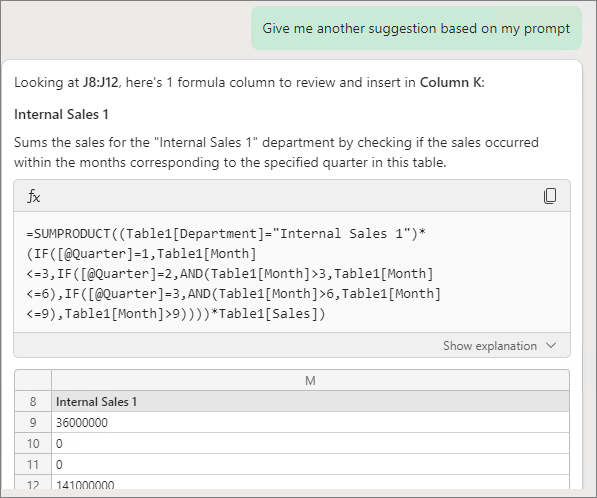Click the Internal Sales 1 header cell
597x498 pixels.
click(x=310, y=401)
